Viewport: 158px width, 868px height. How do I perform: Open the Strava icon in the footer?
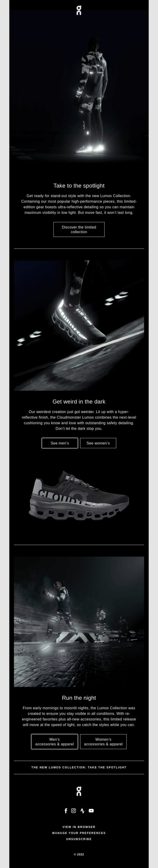point(82,810)
